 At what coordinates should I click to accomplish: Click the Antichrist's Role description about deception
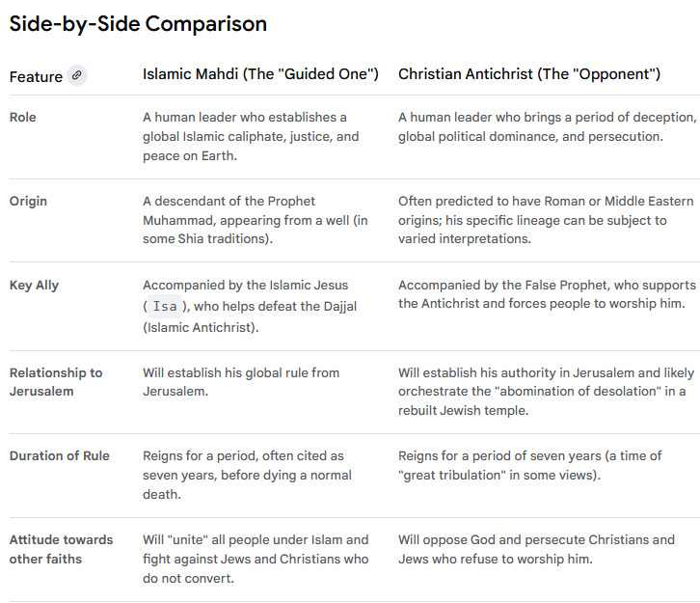[546, 126]
